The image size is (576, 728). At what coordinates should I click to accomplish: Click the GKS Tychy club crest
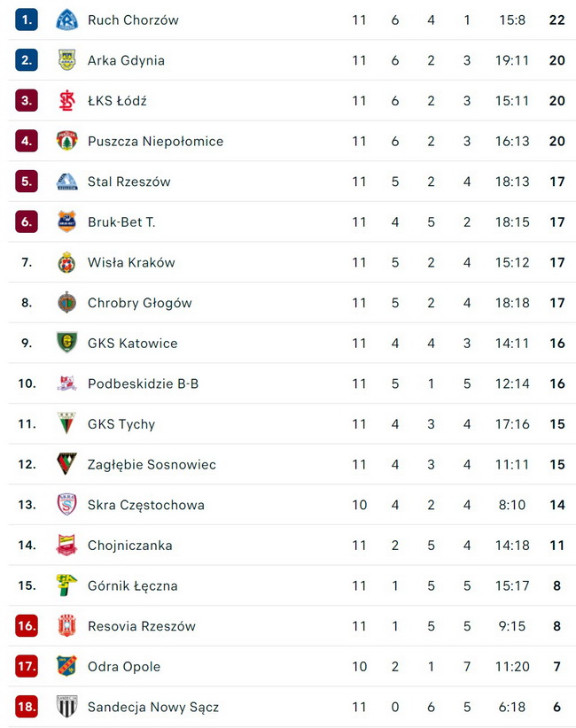tap(66, 423)
